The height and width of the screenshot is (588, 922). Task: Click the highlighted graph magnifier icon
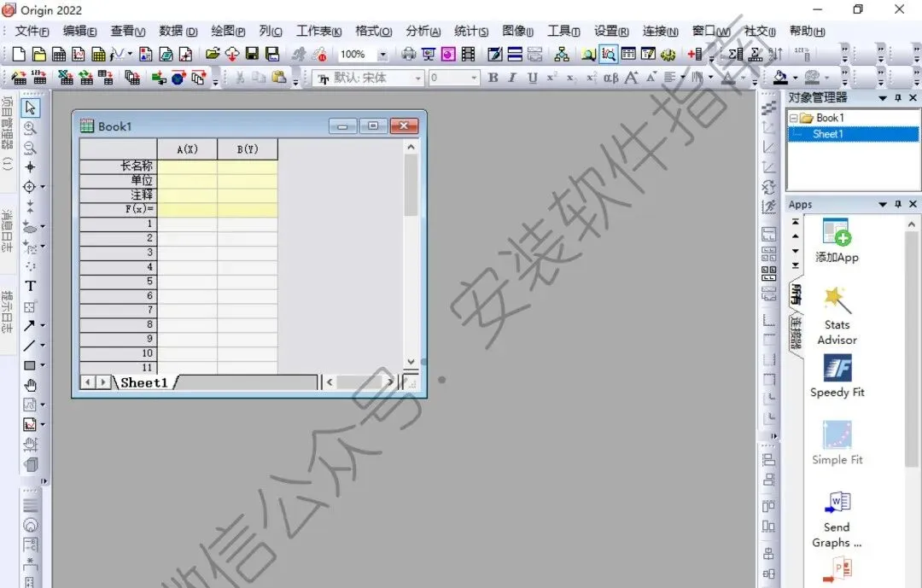[x=608, y=55]
